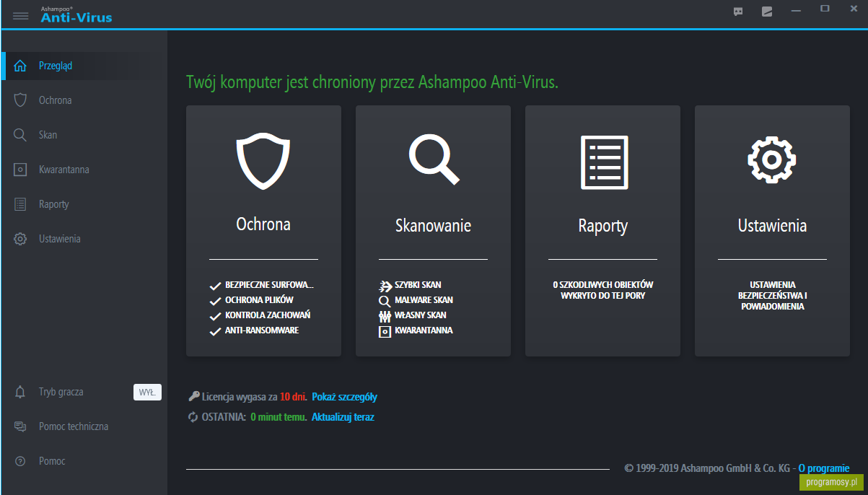This screenshot has width=868, height=495.
Task: Click the Anti-Ransomware checkmark
Action: [x=215, y=331]
